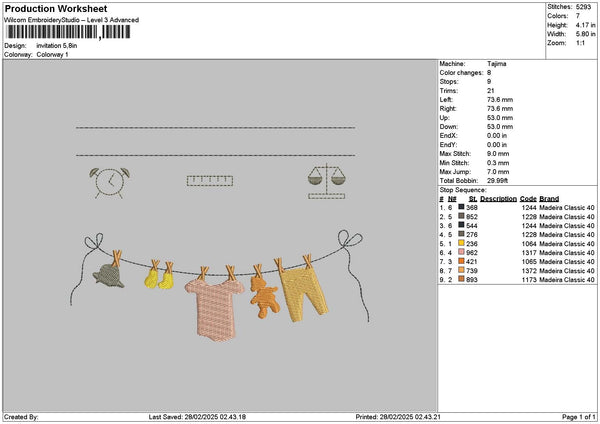
Task: Click the gray swatch in stop row 852
Action: click(x=461, y=216)
